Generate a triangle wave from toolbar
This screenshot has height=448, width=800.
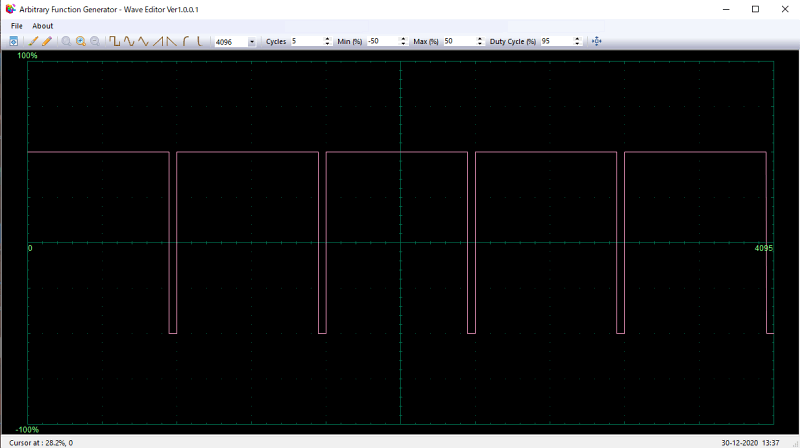click(143, 41)
